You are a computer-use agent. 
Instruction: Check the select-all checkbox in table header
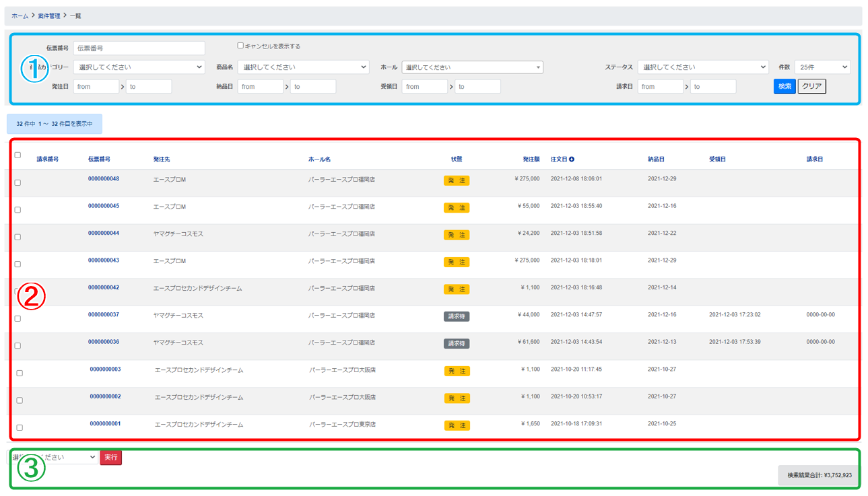point(18,155)
